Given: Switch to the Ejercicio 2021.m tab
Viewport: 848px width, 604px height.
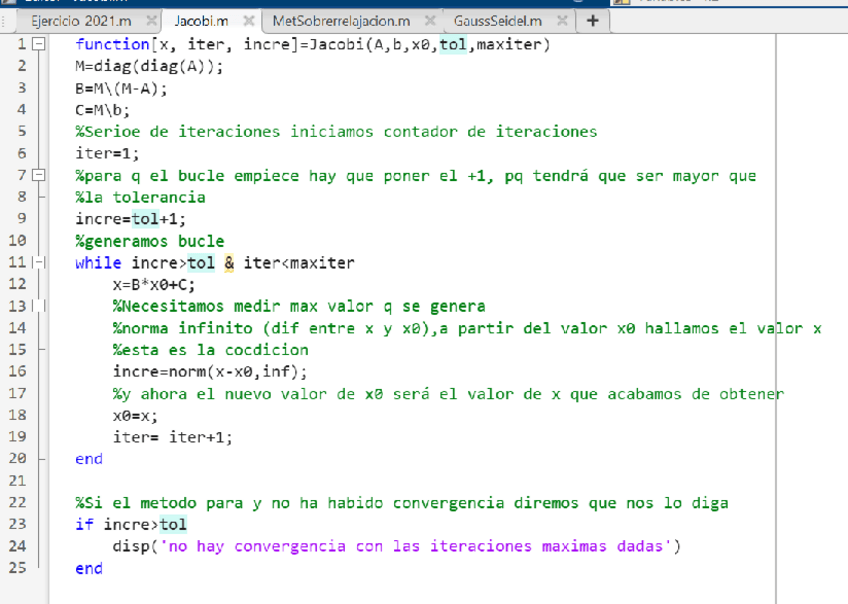Looking at the screenshot, I should coord(80,20).
